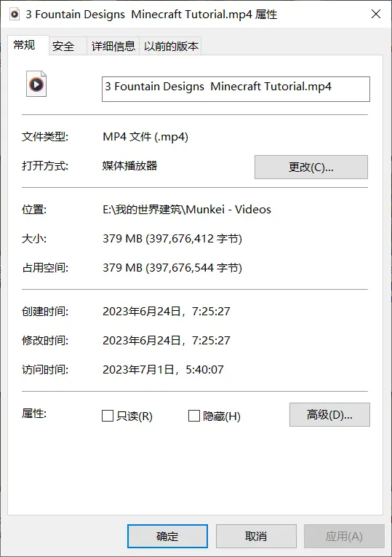This screenshot has height=557, width=392.
Task: Open the 详细信息 tab
Action: [113, 46]
